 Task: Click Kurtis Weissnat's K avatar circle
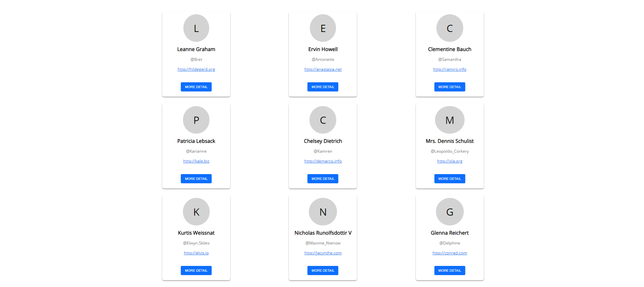pos(196,212)
